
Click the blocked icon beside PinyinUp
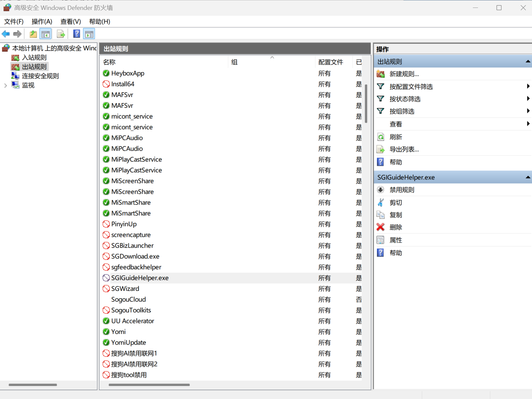[x=106, y=224]
